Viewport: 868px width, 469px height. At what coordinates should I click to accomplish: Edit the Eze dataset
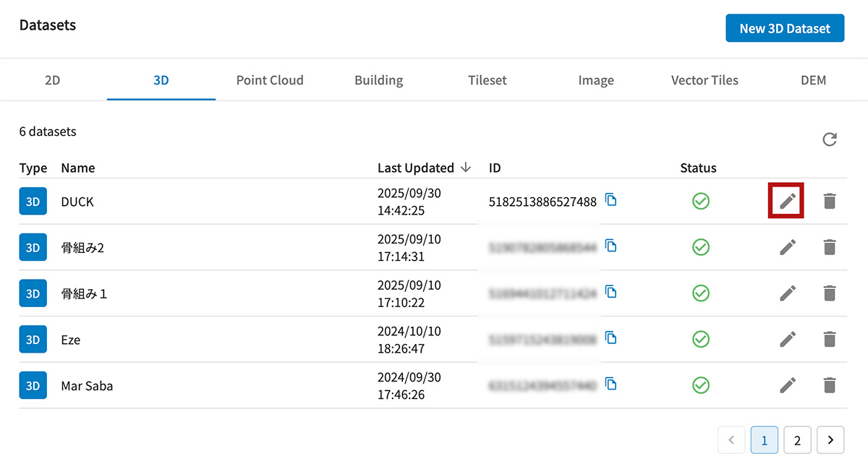click(787, 339)
